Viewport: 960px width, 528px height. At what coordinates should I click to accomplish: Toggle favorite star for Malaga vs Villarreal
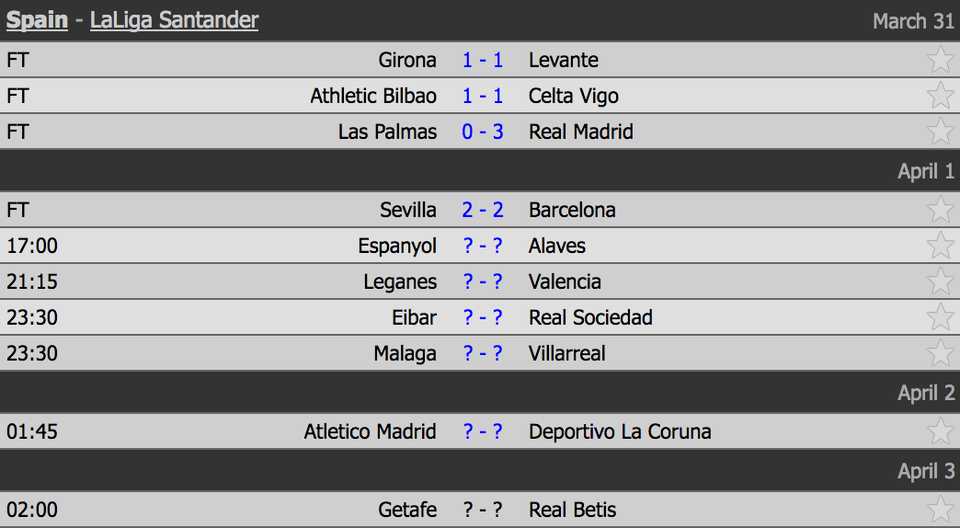(940, 353)
